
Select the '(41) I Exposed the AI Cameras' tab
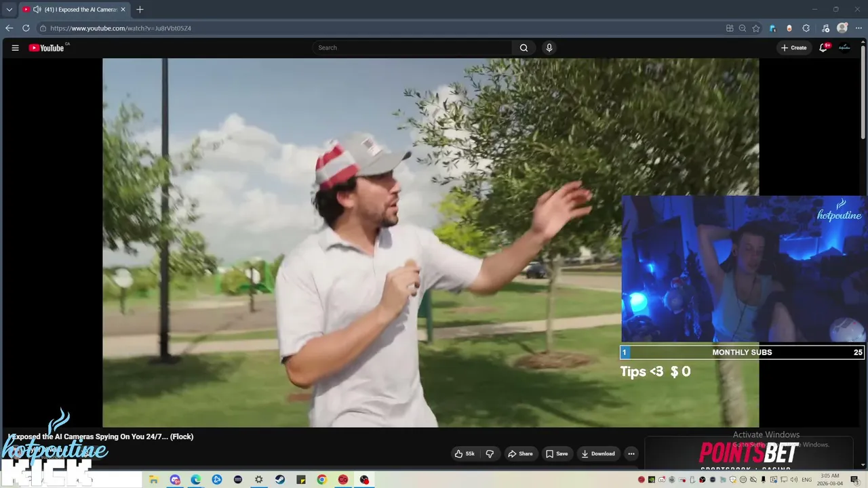(73, 9)
